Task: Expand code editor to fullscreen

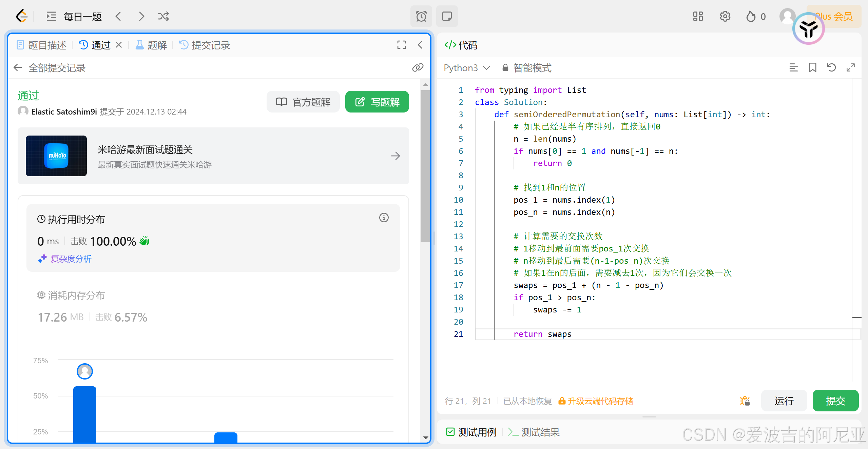Action: [850, 68]
